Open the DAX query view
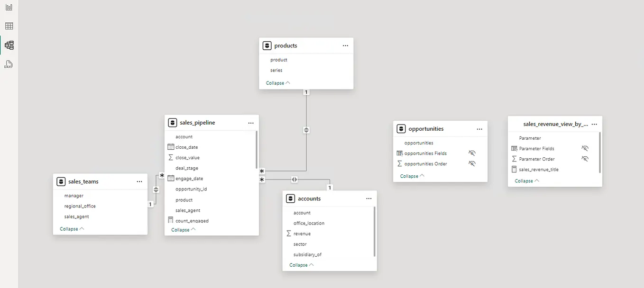 pos(9,63)
